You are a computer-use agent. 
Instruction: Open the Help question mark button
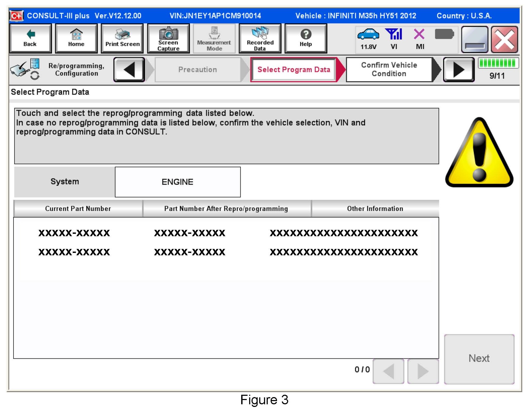pyautogui.click(x=306, y=38)
